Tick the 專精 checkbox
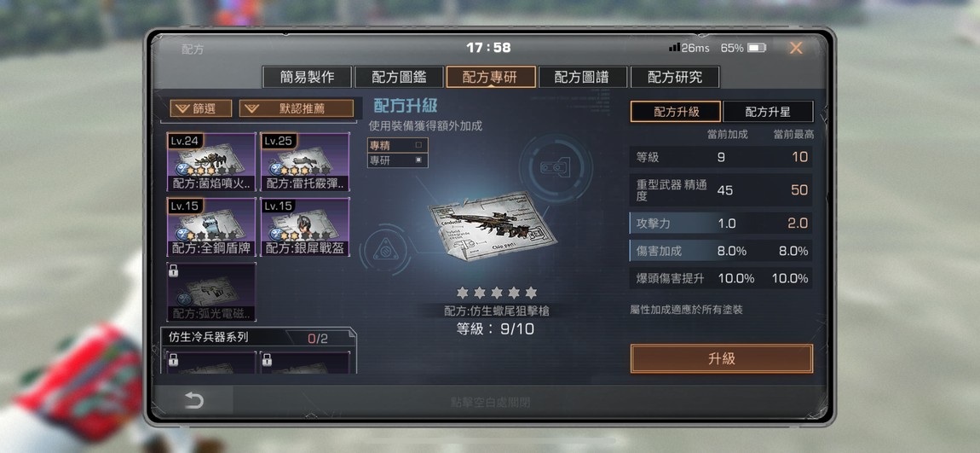980x453 pixels. [x=418, y=145]
